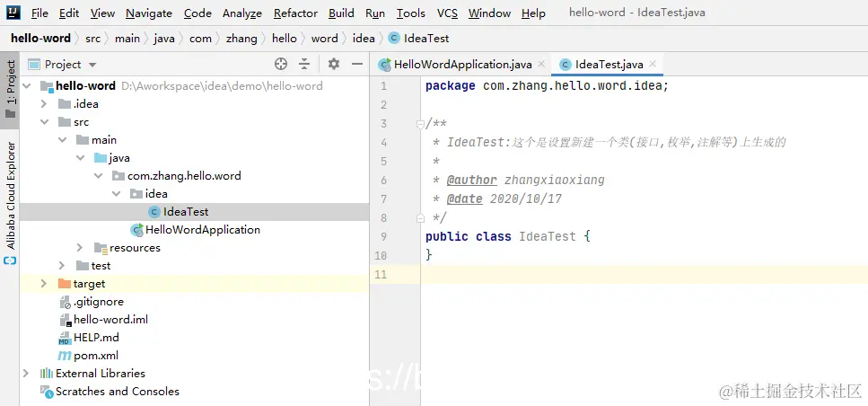Click @author tag in the comment
The height and width of the screenshot is (406, 868).
pos(471,180)
